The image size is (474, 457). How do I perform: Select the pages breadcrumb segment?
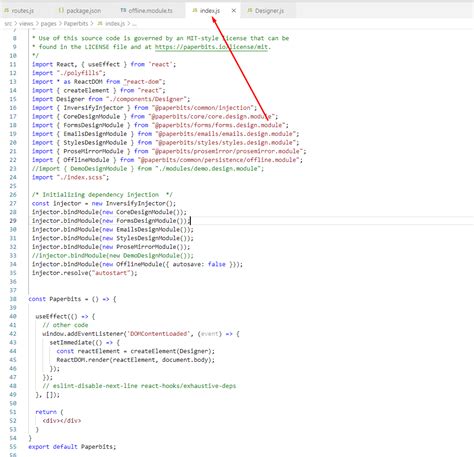(x=48, y=23)
